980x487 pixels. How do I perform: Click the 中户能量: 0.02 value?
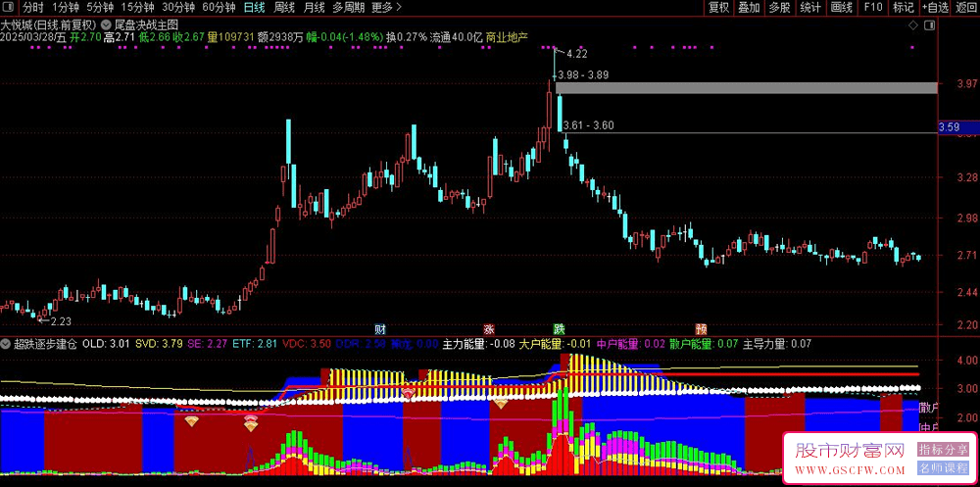pos(630,344)
